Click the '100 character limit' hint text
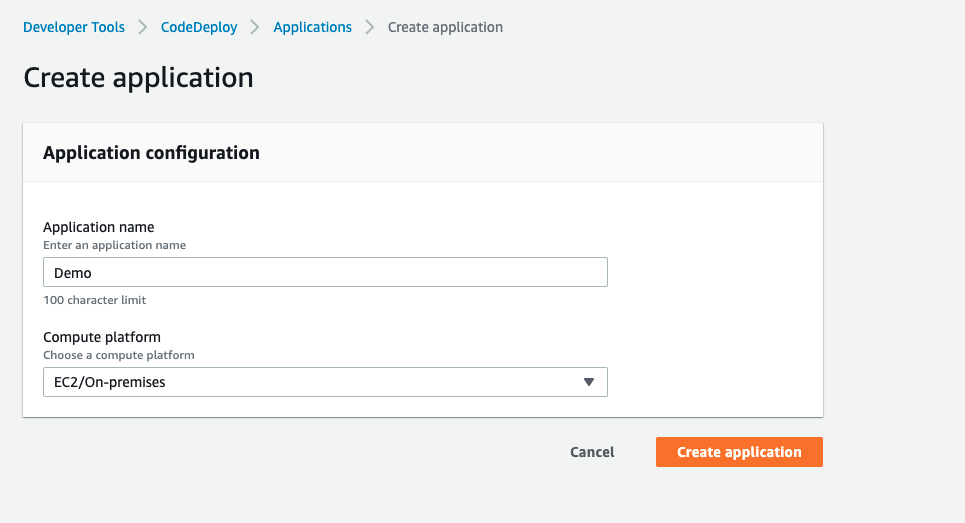The image size is (965, 523). pos(95,300)
